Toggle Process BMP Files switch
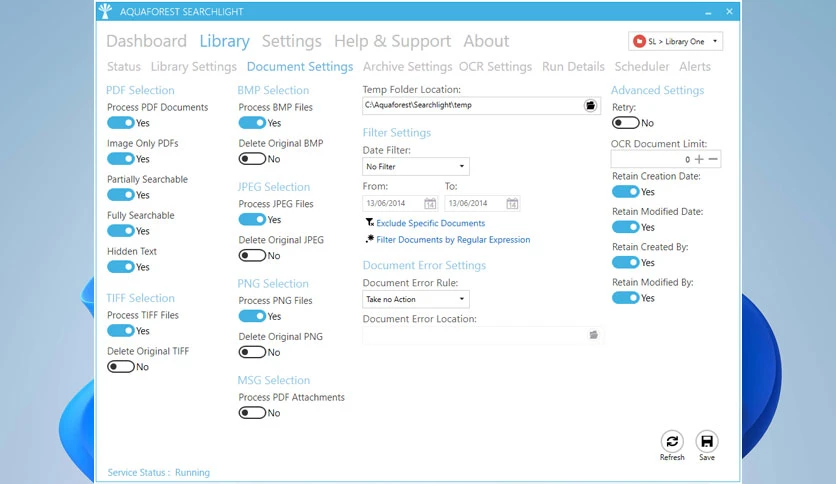 [252, 123]
